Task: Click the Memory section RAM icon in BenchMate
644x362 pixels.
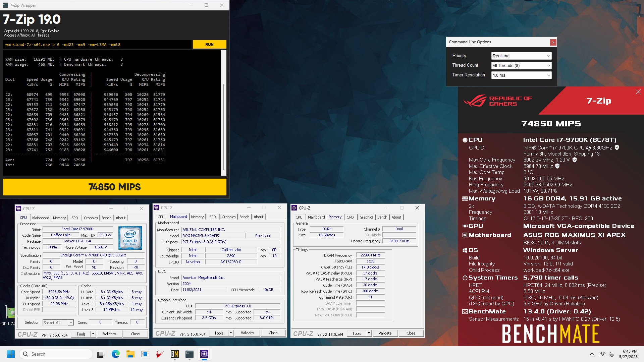Action: (x=465, y=199)
